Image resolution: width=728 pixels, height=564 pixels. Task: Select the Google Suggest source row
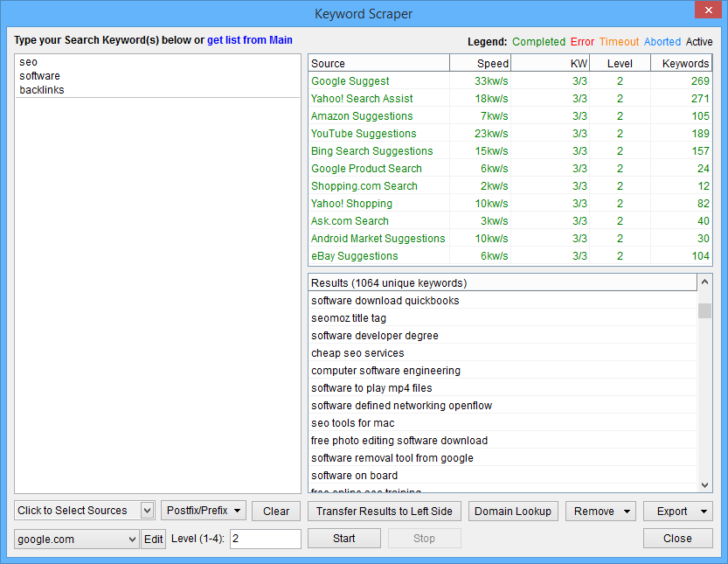click(x=350, y=80)
